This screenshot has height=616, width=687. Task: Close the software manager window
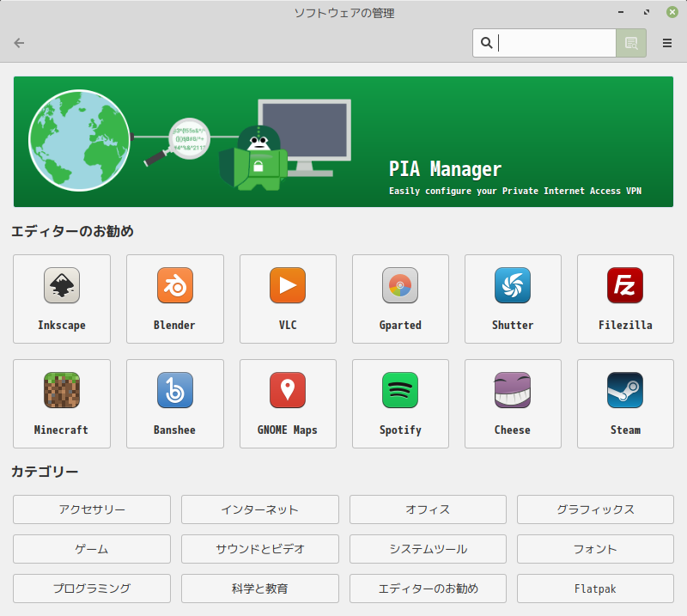coord(672,12)
